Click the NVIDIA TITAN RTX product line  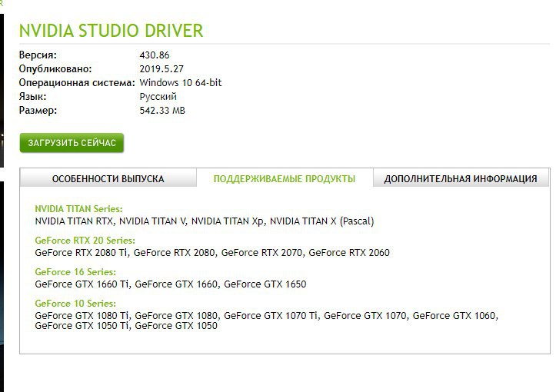point(205,221)
